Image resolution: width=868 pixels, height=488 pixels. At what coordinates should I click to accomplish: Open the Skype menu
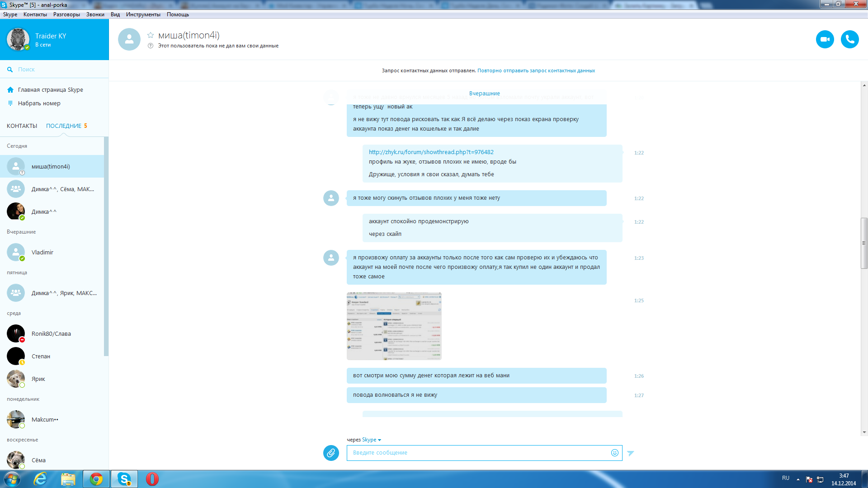pos(10,14)
